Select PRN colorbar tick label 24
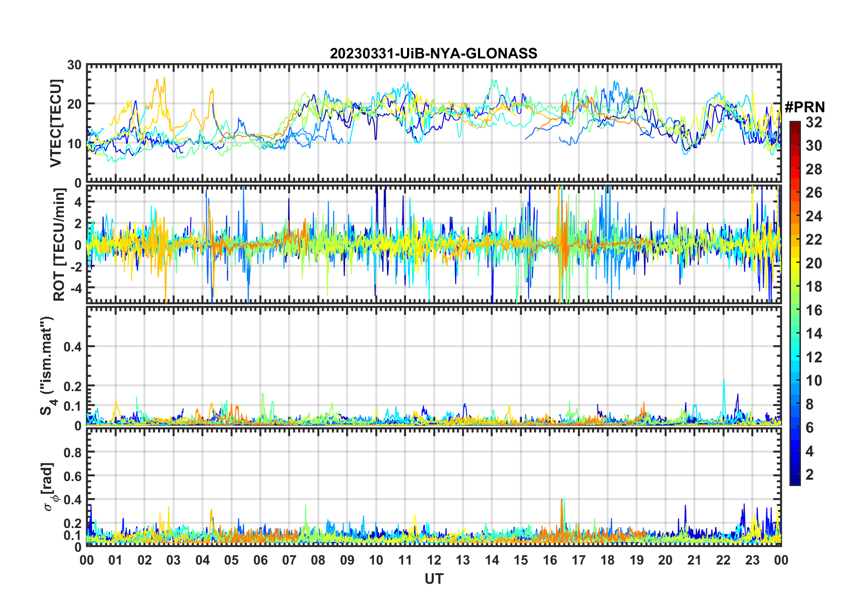Image resolution: width=868 pixels, height=607 pixels. pyautogui.click(x=814, y=216)
